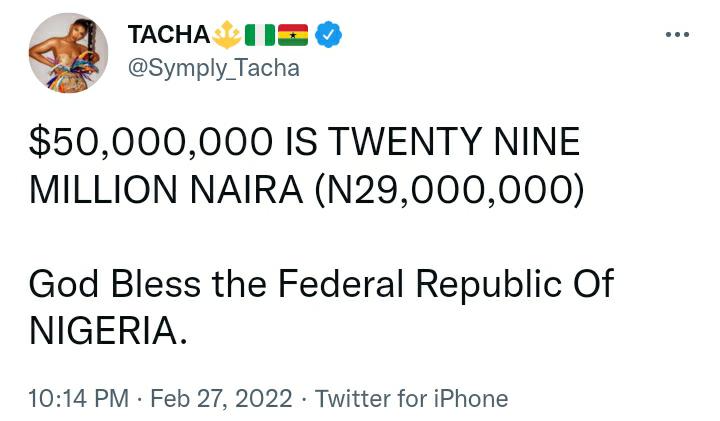Screen dimensions: 720x421
Task: Open the Twitter for iPhone source link
Action: click(411, 398)
